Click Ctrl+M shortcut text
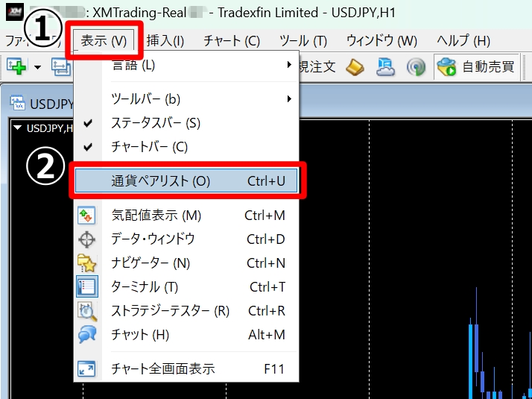The width and height of the screenshot is (532, 399). point(265,216)
